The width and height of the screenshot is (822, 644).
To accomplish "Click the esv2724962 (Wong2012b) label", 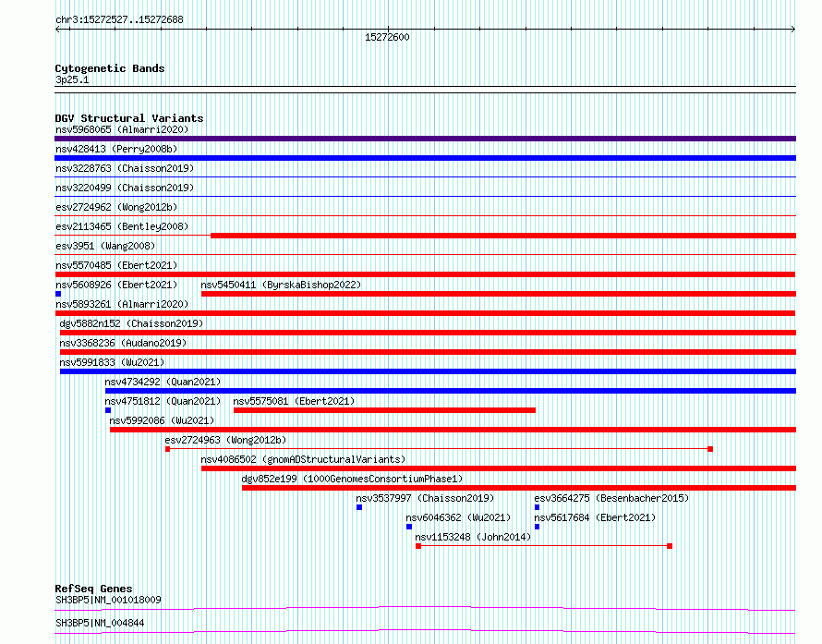I will [116, 207].
